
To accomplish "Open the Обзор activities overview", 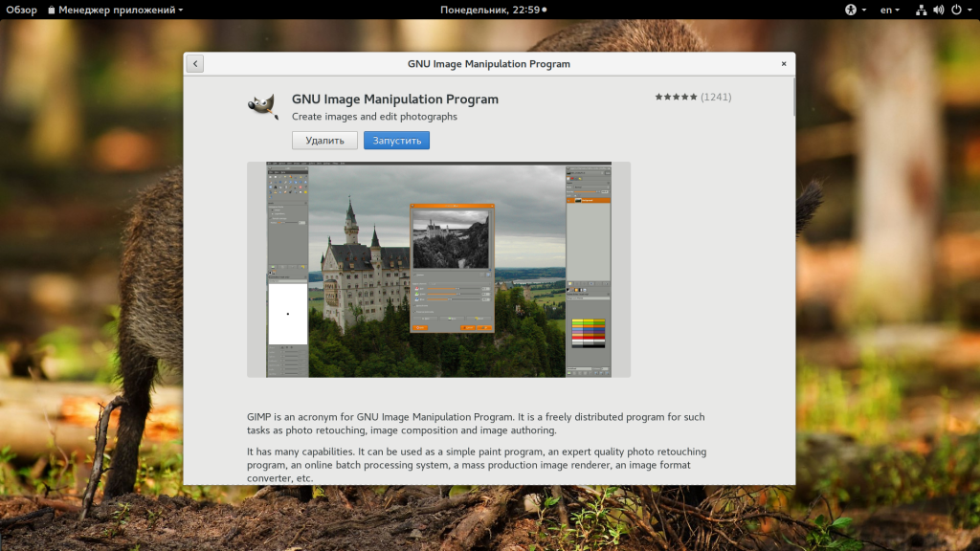I will pyautogui.click(x=22, y=10).
